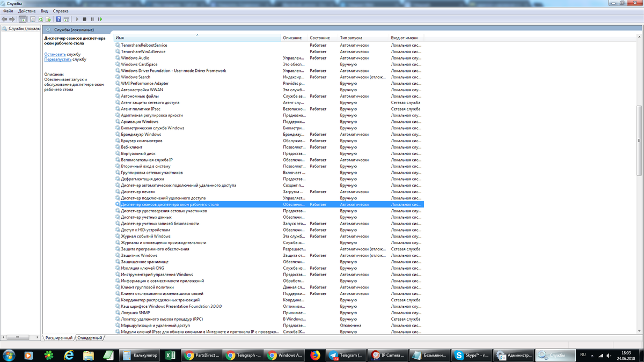
Task: Open the Действие menu
Action: click(x=27, y=11)
